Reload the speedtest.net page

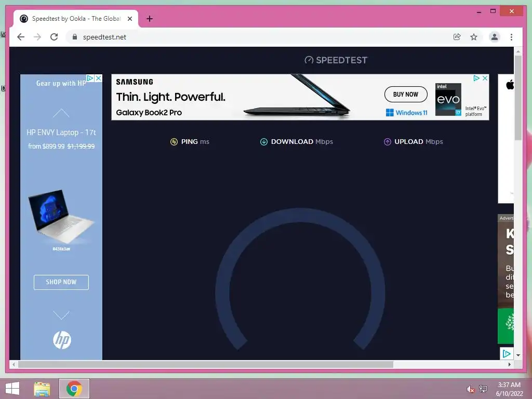54,37
